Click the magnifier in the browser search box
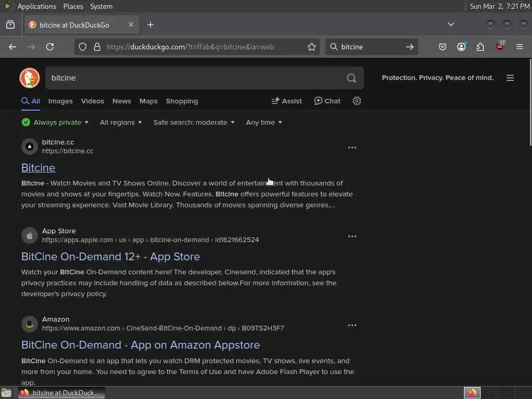Screen dimensions: 532x399 (x=334, y=47)
